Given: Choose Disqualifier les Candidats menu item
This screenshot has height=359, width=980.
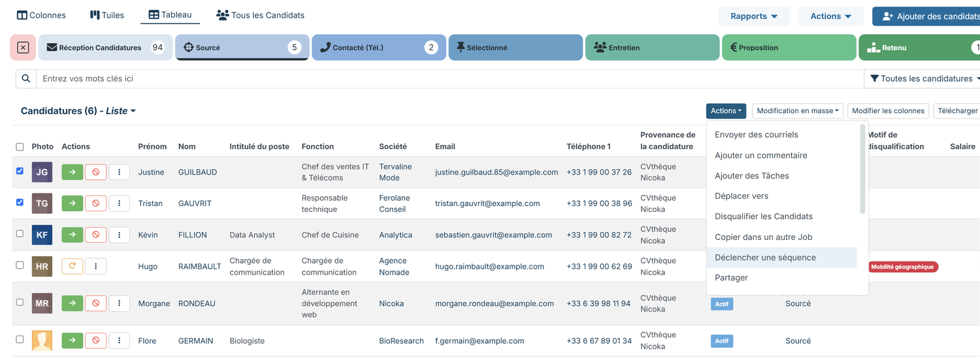Looking at the screenshot, I should pos(781,216).
